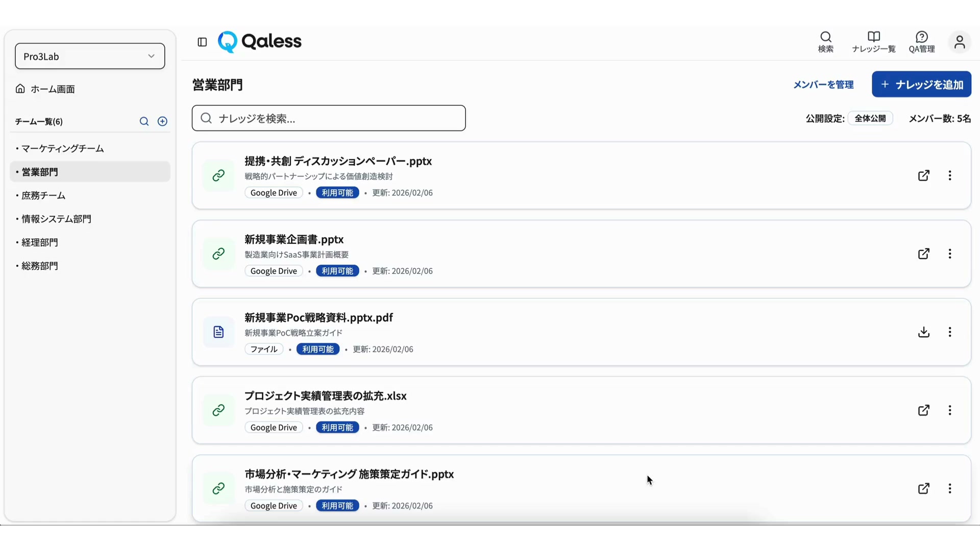Select 情報システム部門 in team list

click(x=56, y=219)
